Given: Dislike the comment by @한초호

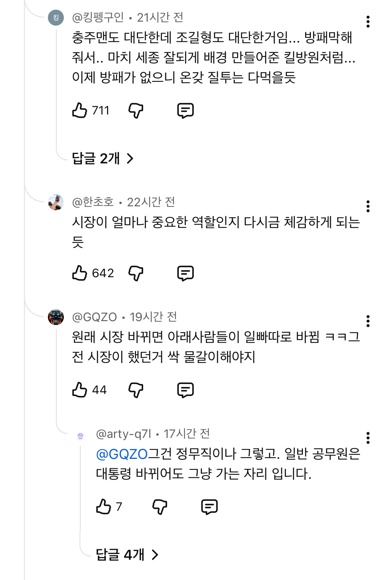Looking at the screenshot, I should [136, 274].
